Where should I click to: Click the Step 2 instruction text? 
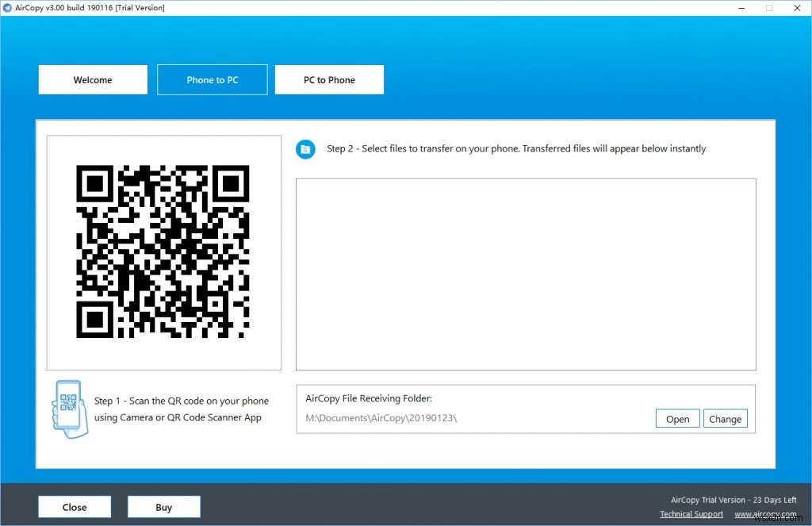515,148
